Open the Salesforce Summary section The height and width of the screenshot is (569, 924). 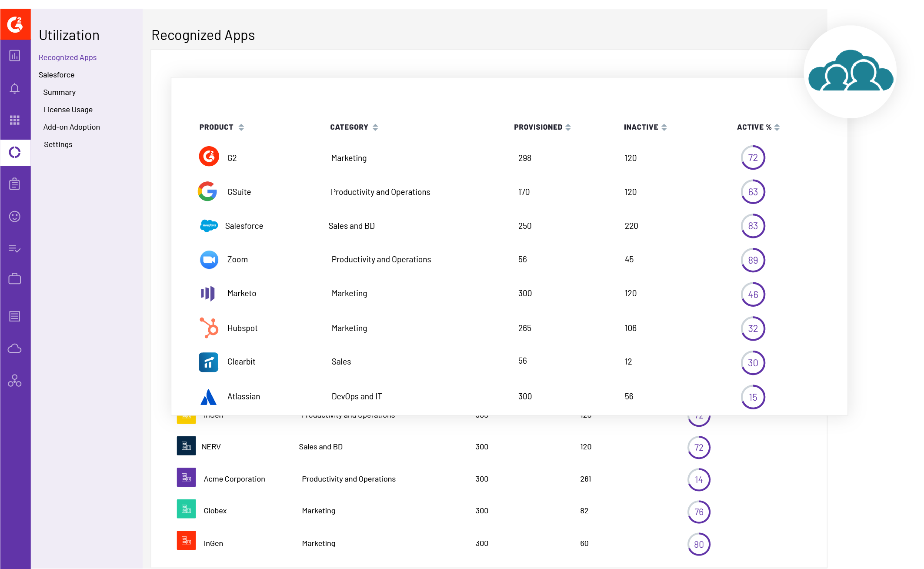[x=59, y=92]
